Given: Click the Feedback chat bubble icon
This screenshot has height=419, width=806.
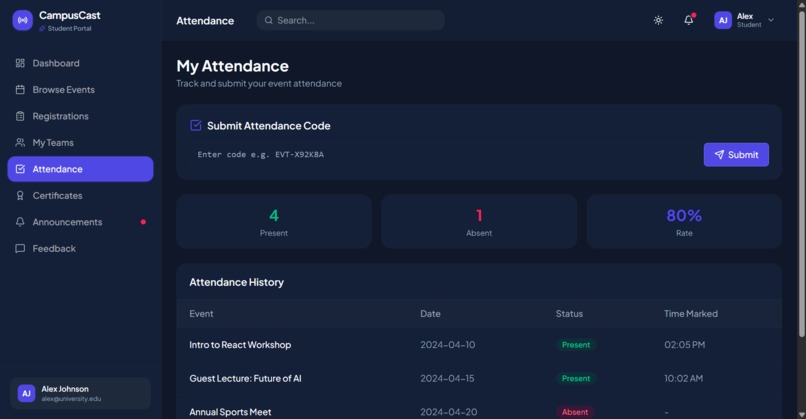Looking at the screenshot, I should point(20,248).
